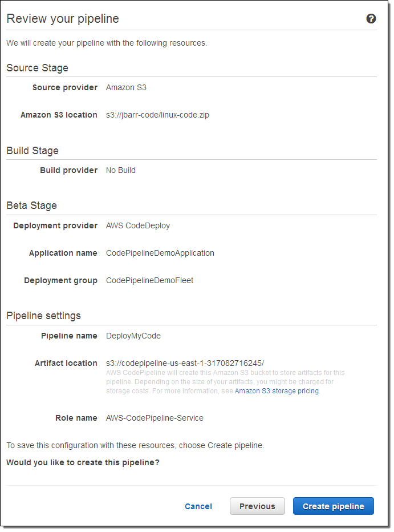Open the Amazon S3 storage pricing link
Viewport: 394px width, 532px height.
(x=277, y=391)
